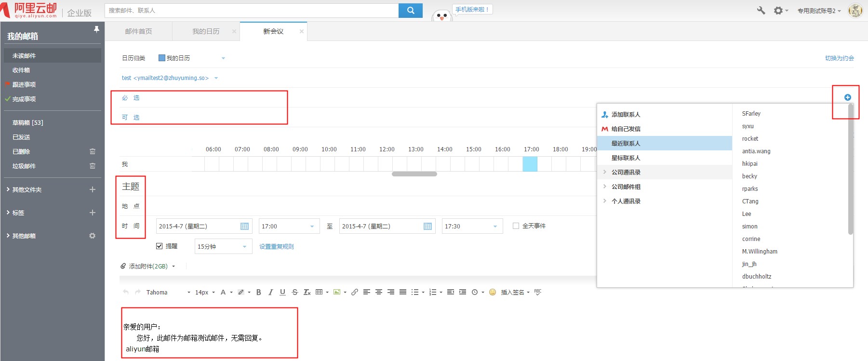This screenshot has width=868, height=361.
Task: Insert a hyperlink using link icon
Action: (x=355, y=292)
